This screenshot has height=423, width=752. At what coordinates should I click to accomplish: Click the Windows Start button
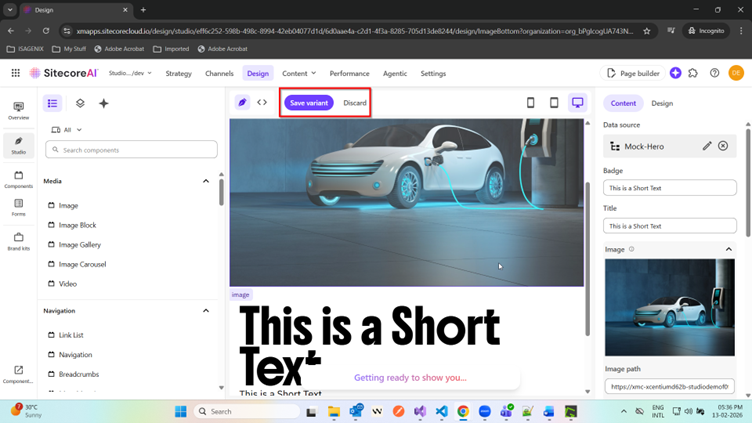(x=181, y=411)
